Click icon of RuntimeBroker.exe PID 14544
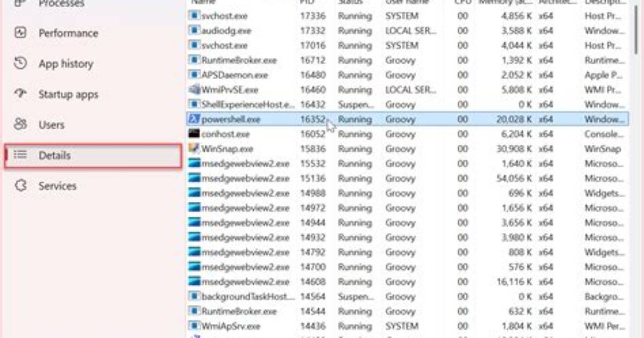 click(x=194, y=311)
